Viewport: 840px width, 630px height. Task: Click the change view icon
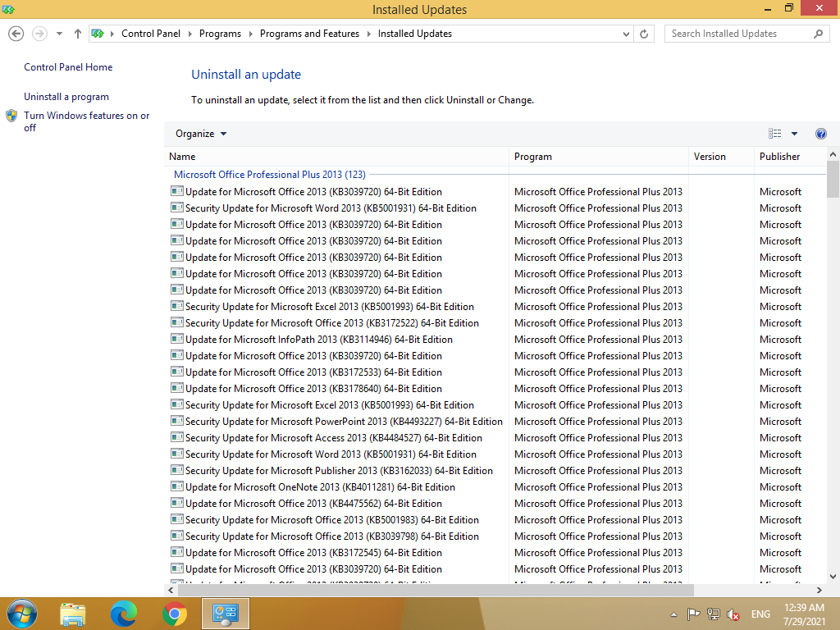[x=774, y=134]
